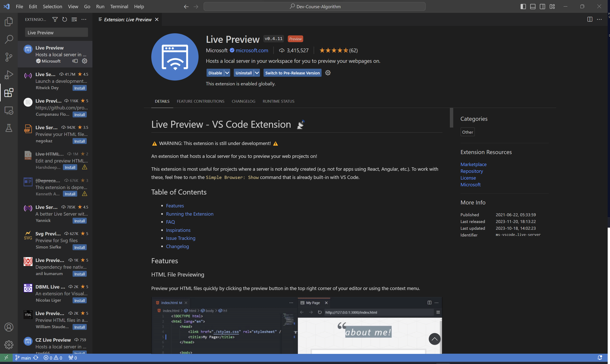Open remote window indicator in status bar

pyautogui.click(x=6, y=358)
